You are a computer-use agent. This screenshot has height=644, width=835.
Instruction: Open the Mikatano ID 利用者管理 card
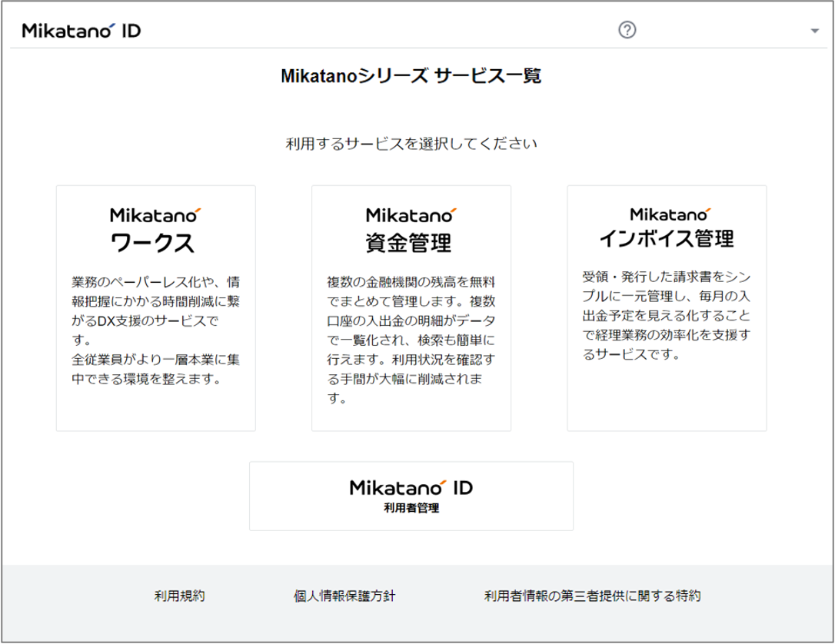coord(411,496)
